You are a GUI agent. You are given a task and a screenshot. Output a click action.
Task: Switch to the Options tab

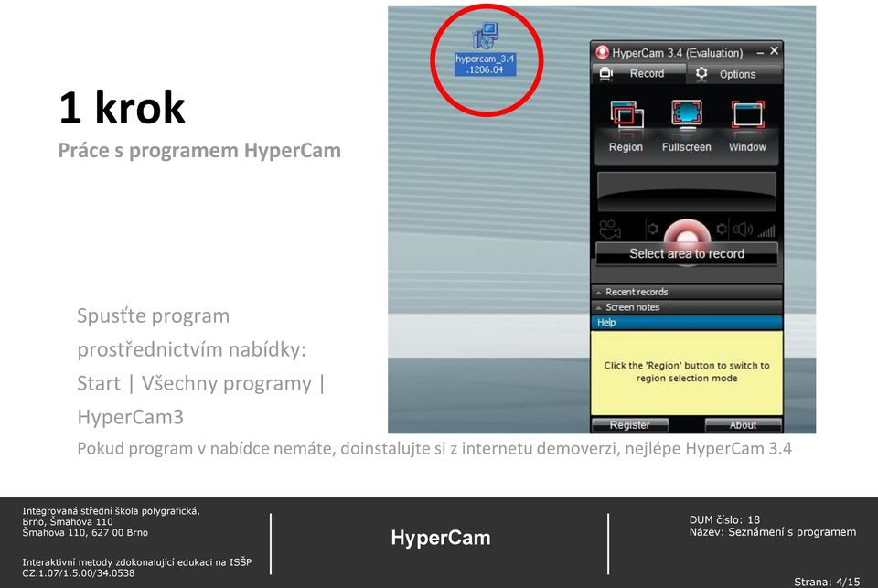coord(734,74)
